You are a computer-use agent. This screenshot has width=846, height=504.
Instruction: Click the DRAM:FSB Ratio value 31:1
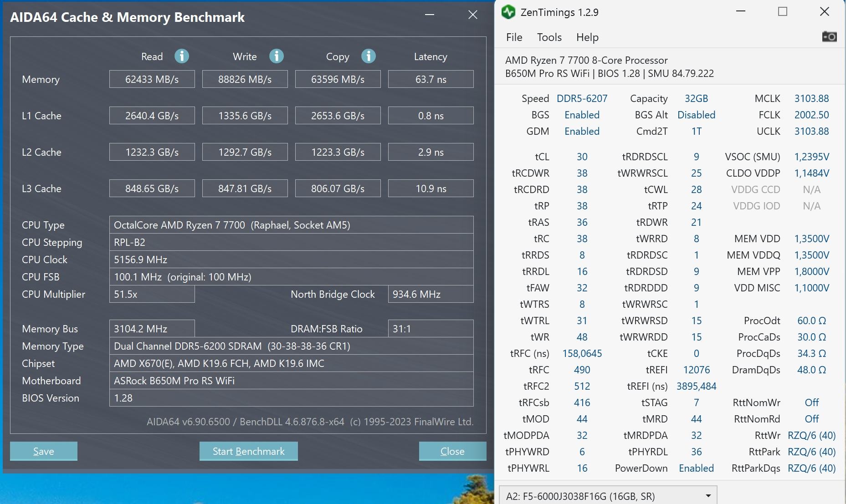(x=431, y=329)
